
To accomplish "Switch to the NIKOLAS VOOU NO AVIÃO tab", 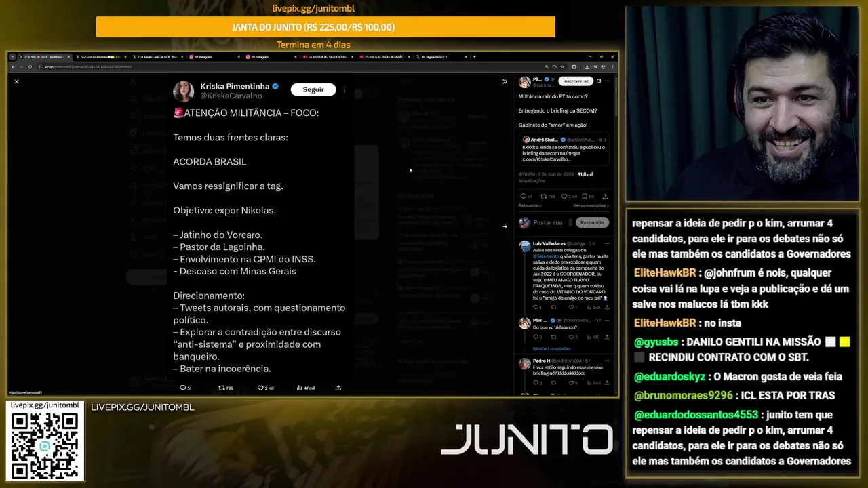I will click(x=384, y=57).
